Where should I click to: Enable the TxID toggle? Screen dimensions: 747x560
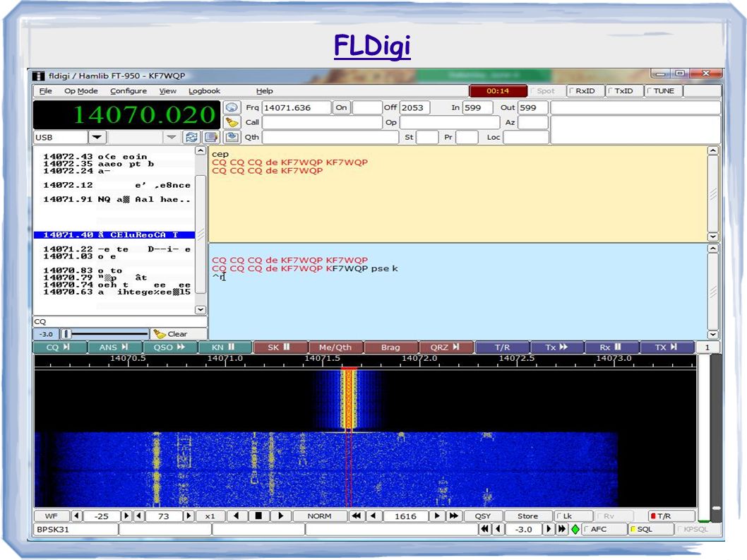tap(623, 91)
